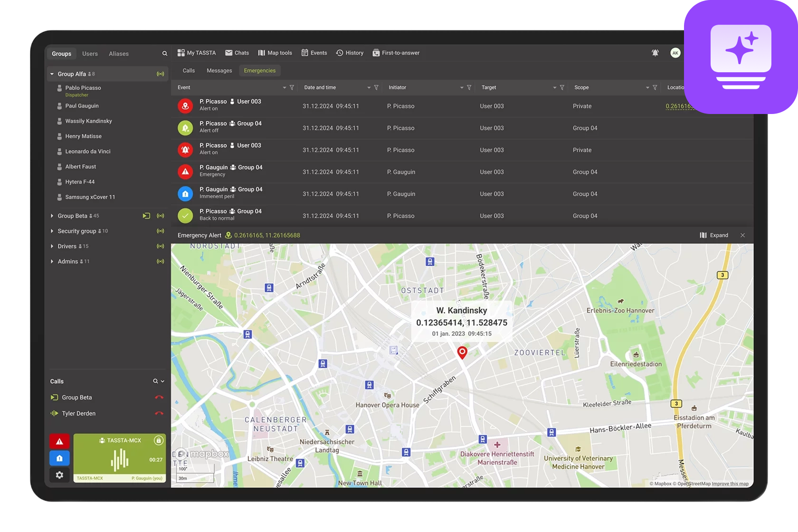Image resolution: width=798 pixels, height=532 pixels.
Task: Click the second Alert on red bell icon
Action: click(185, 150)
